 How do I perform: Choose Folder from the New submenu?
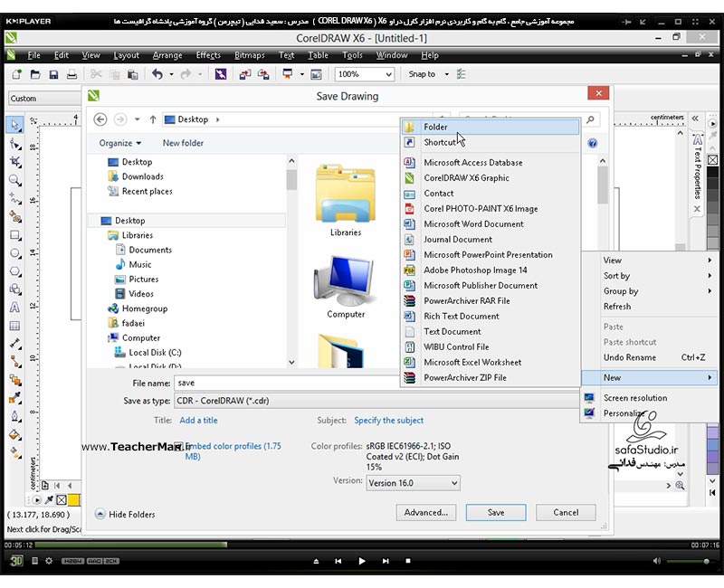pyautogui.click(x=491, y=127)
